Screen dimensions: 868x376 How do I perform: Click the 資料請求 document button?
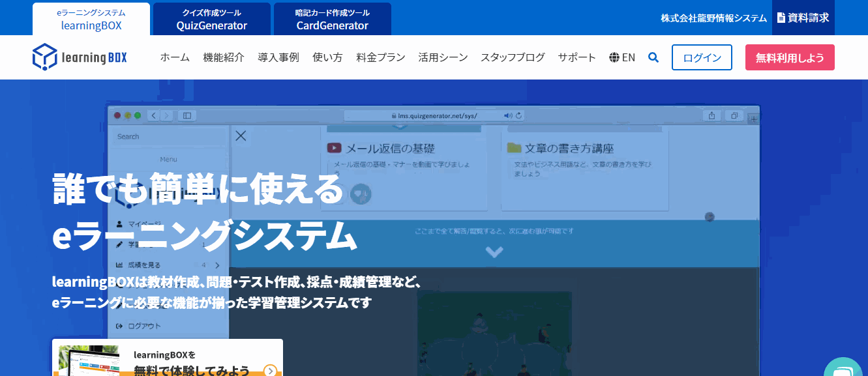[803, 18]
